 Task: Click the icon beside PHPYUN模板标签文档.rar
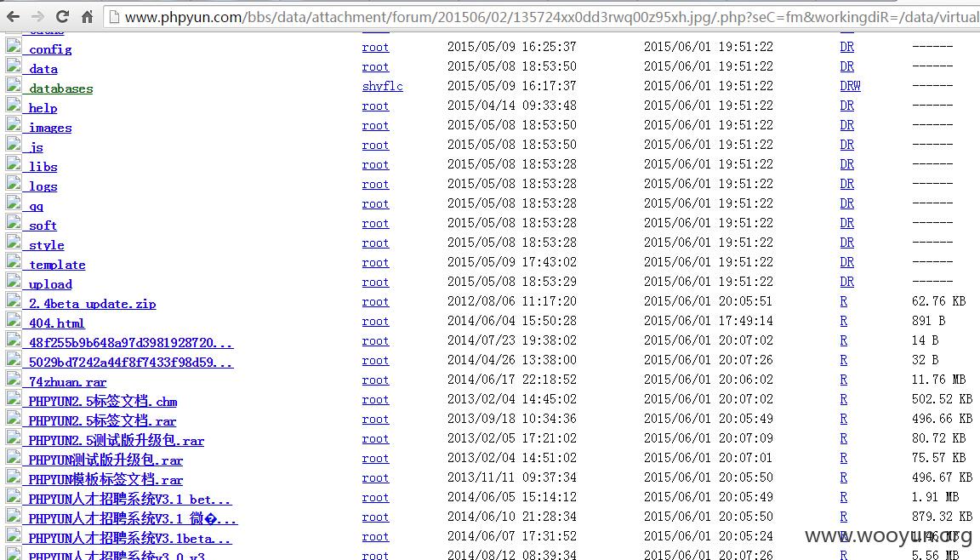point(14,477)
